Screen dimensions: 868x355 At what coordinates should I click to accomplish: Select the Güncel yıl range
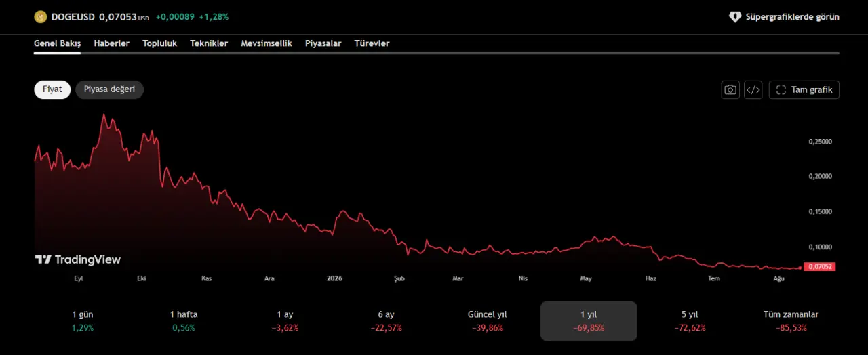point(487,321)
